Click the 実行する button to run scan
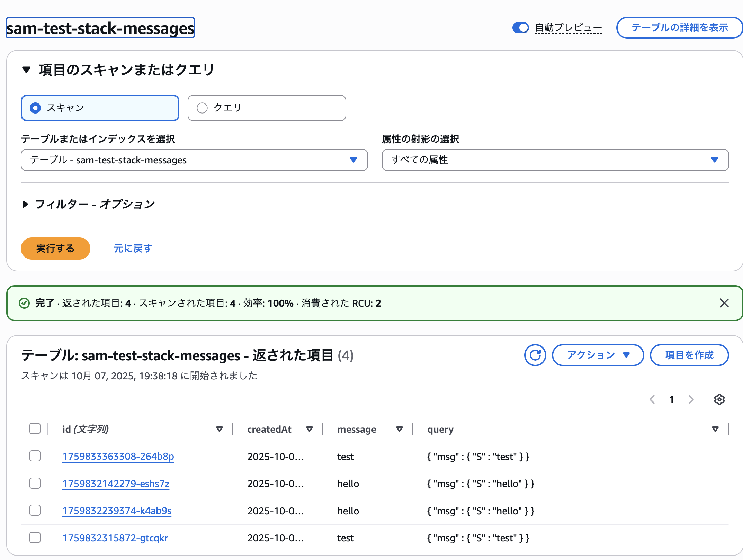The width and height of the screenshot is (743, 560). 55,248
